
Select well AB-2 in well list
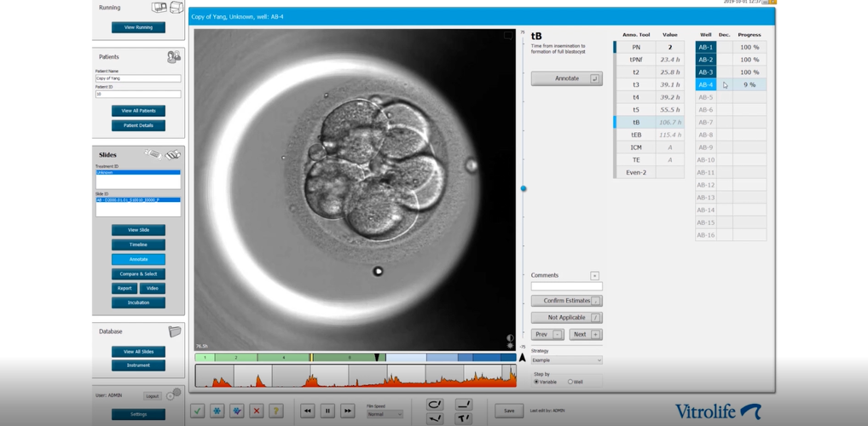[706, 60]
